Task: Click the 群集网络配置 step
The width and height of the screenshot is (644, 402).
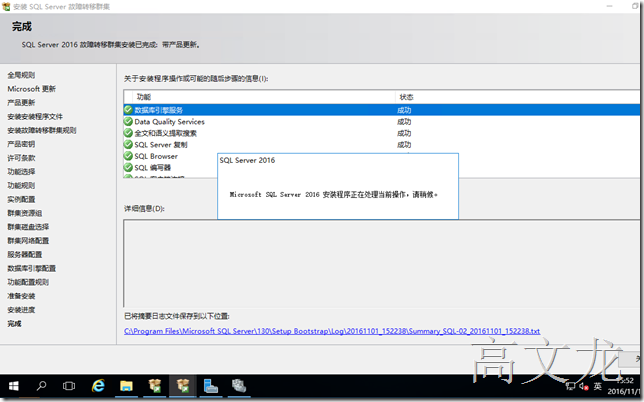Action: pyautogui.click(x=28, y=241)
